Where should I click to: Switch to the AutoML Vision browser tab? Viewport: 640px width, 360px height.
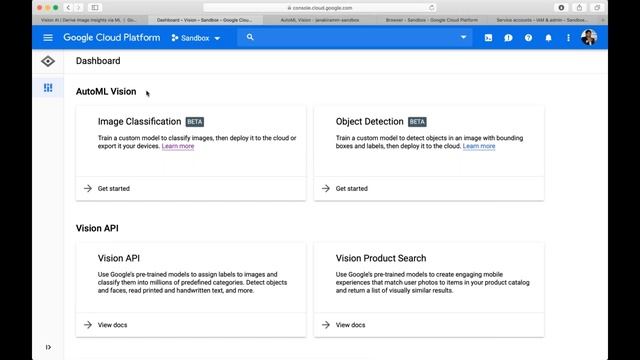320,20
